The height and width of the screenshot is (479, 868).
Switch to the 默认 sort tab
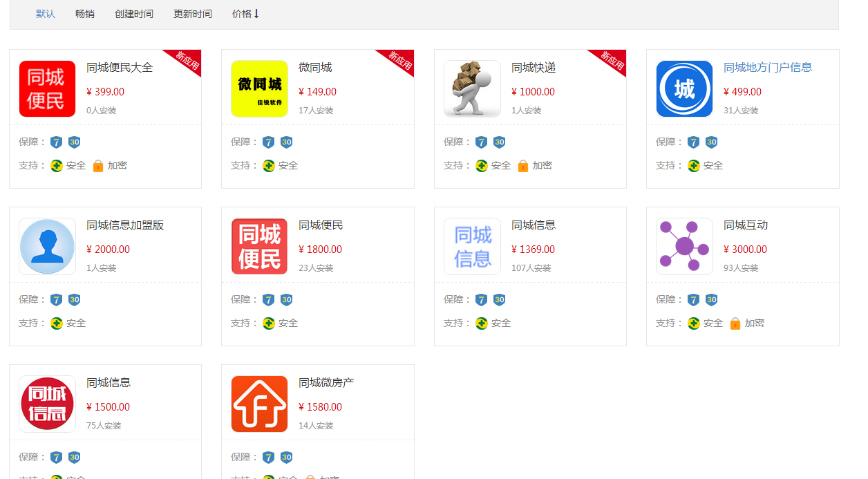click(x=46, y=14)
